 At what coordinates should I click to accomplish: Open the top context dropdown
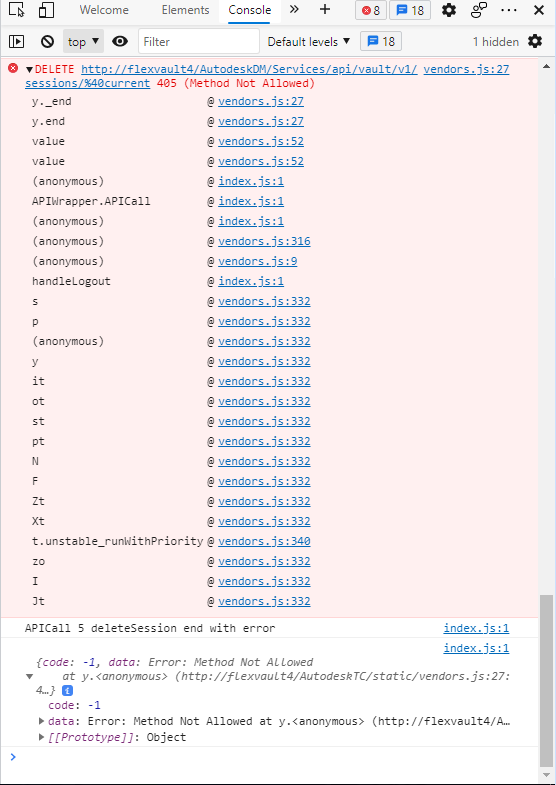[x=83, y=42]
